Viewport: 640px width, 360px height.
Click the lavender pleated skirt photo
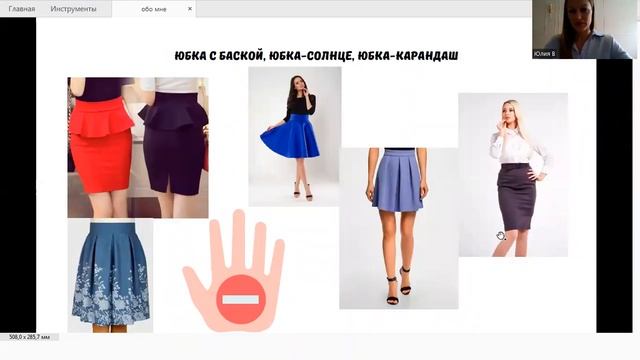399,228
